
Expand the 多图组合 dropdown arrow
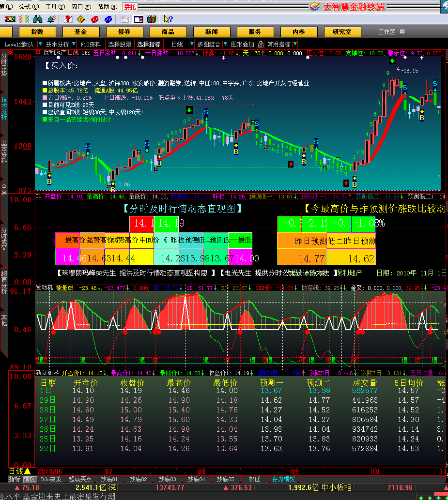click(x=225, y=44)
